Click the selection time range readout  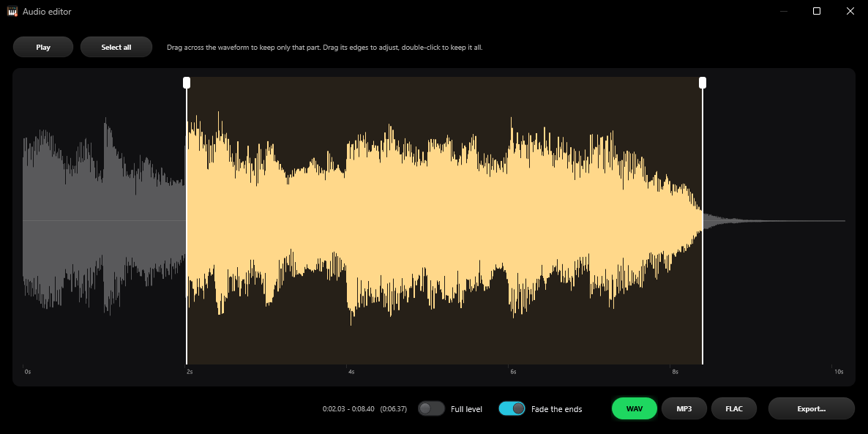point(364,409)
